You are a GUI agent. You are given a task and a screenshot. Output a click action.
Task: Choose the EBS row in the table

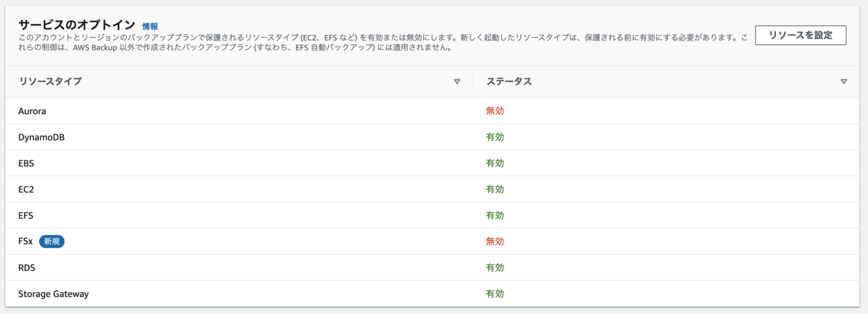26,163
